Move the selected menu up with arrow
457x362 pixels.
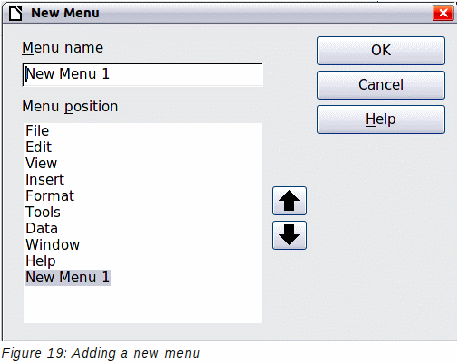pyautogui.click(x=289, y=201)
